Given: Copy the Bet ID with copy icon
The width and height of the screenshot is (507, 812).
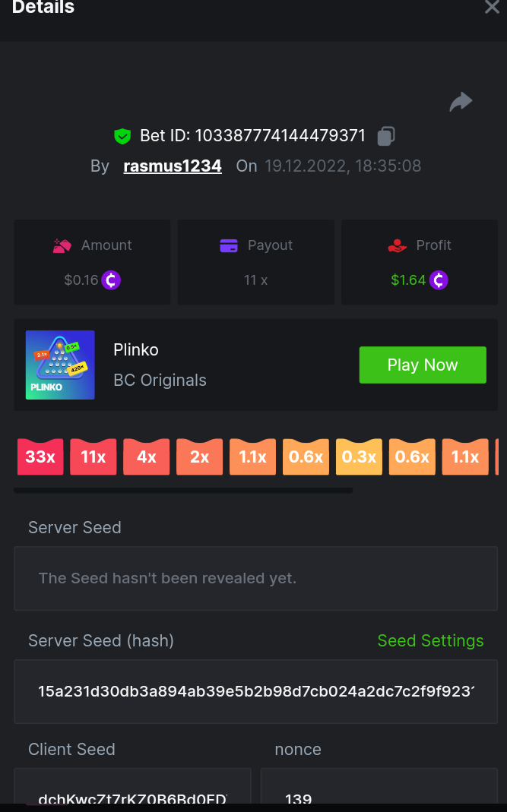Looking at the screenshot, I should click(x=386, y=137).
